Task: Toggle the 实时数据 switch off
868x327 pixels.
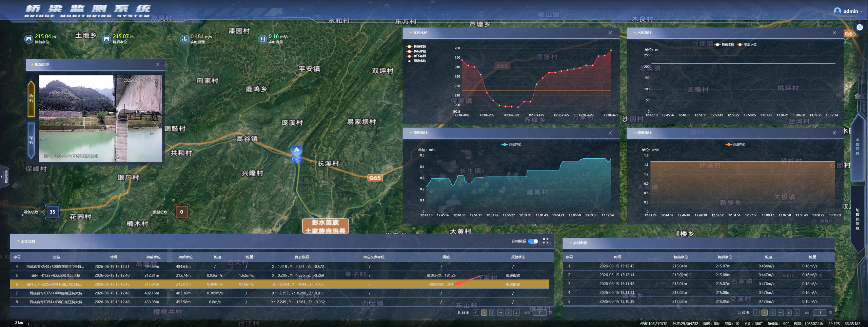Action: tap(533, 241)
